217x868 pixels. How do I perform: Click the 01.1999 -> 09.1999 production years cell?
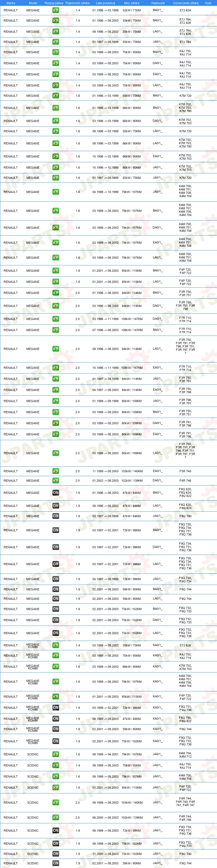pos(105,401)
